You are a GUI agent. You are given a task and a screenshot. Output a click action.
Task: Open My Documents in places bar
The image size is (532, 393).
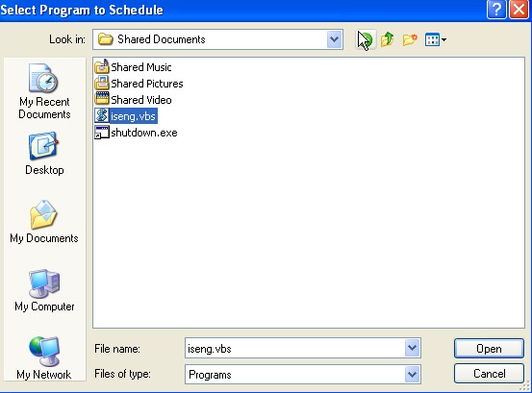pos(44,222)
